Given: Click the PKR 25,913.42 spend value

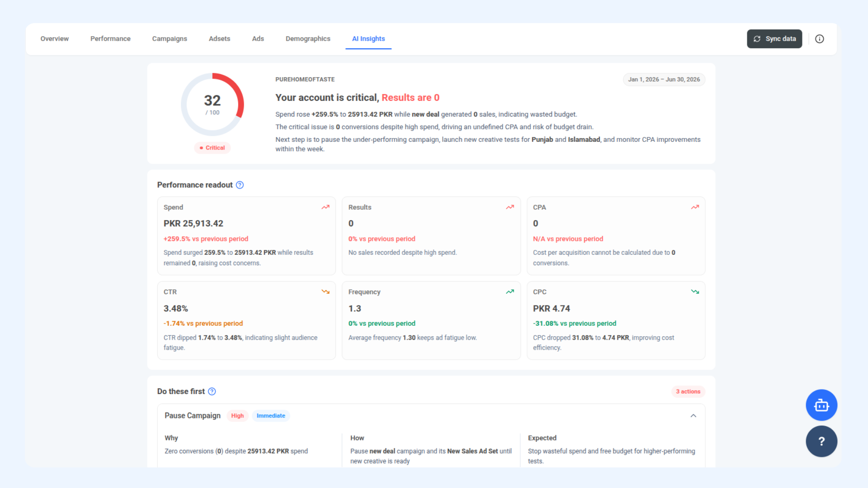Looking at the screenshot, I should tap(193, 224).
